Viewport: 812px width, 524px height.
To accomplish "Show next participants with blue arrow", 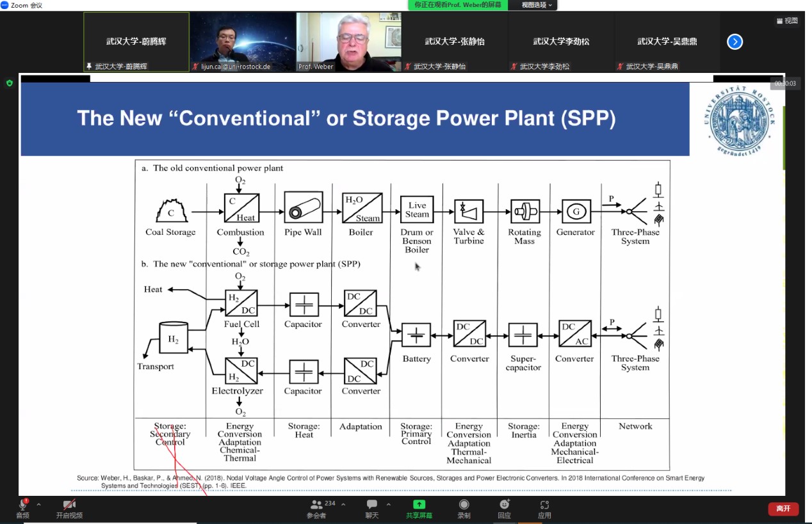I will tap(735, 42).
